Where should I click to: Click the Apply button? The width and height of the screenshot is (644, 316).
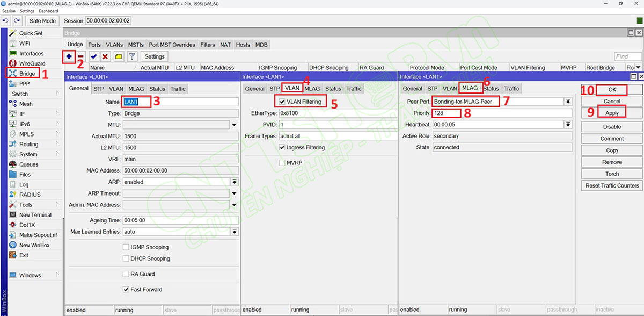[612, 113]
